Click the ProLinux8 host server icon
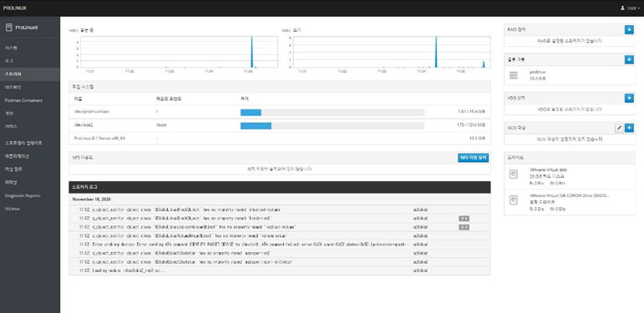This screenshot has width=644, height=313. (x=9, y=28)
